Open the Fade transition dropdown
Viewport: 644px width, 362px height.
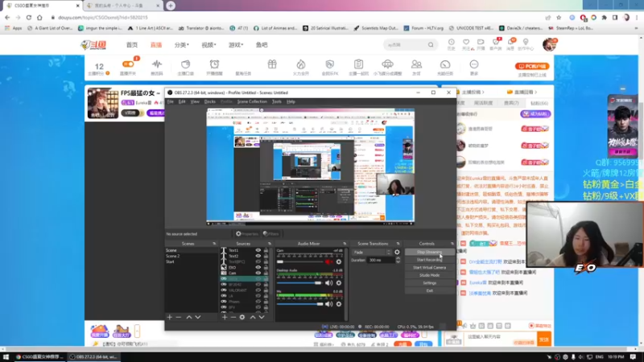click(x=372, y=253)
